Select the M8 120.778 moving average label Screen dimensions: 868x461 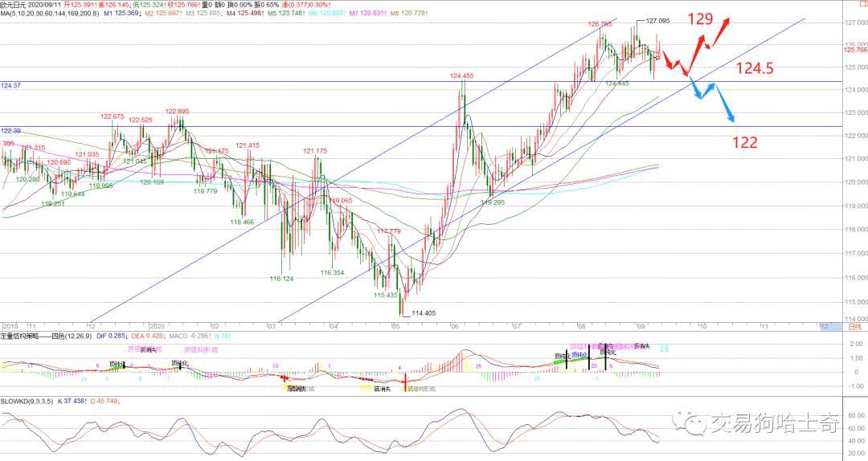409,13
